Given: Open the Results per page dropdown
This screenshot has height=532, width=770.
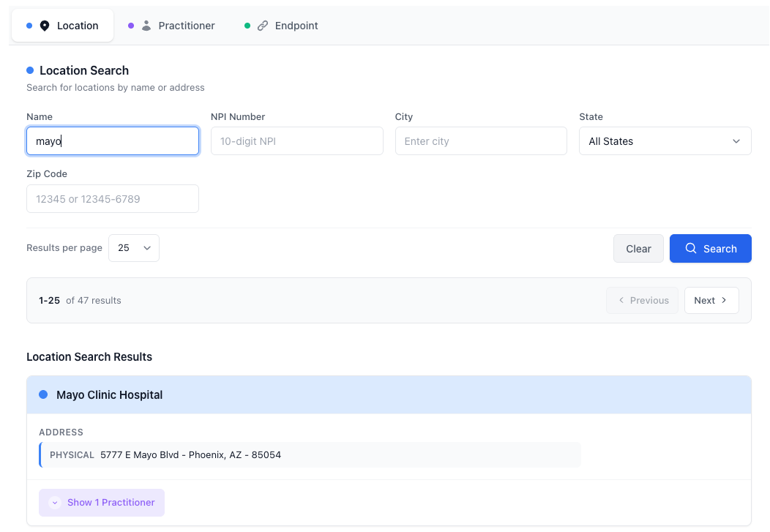Looking at the screenshot, I should point(133,248).
